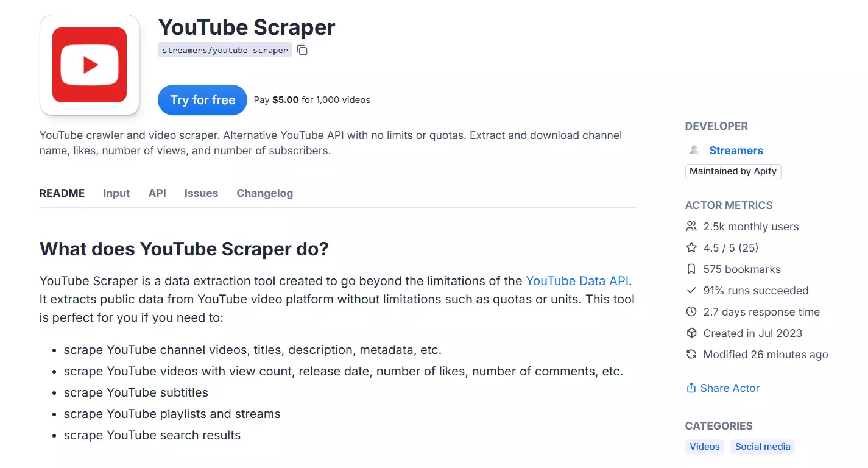The width and height of the screenshot is (868, 468).
Task: Switch to the Input tab
Action: tap(116, 193)
